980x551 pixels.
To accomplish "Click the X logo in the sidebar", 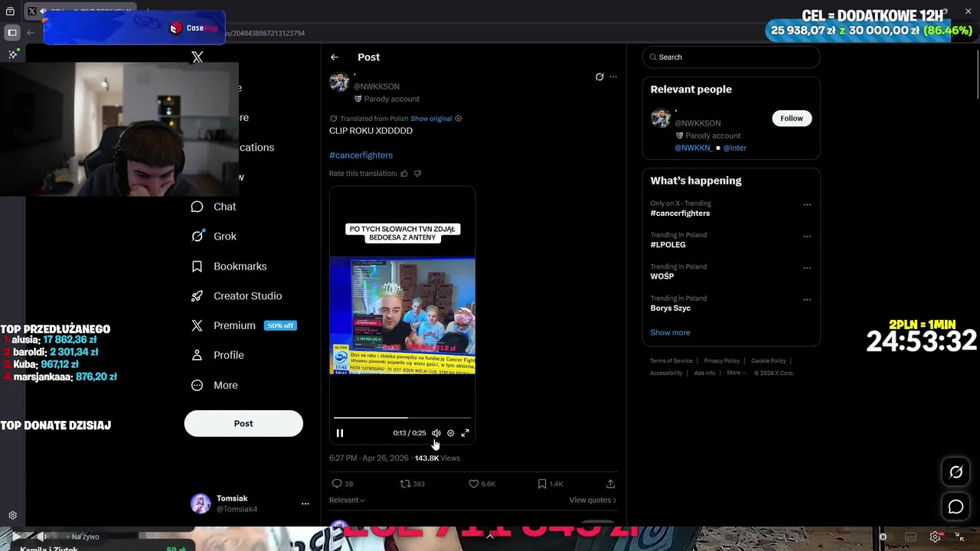I will 198,57.
